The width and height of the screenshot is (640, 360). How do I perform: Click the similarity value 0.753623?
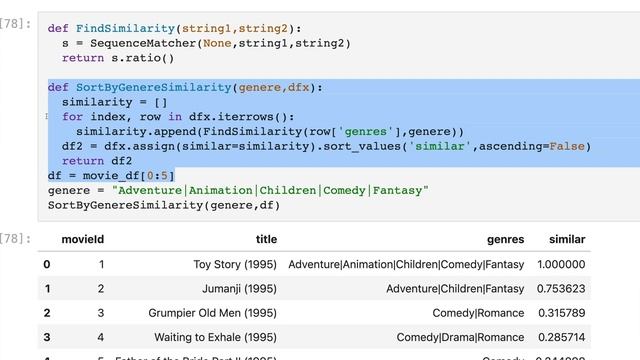click(x=561, y=289)
